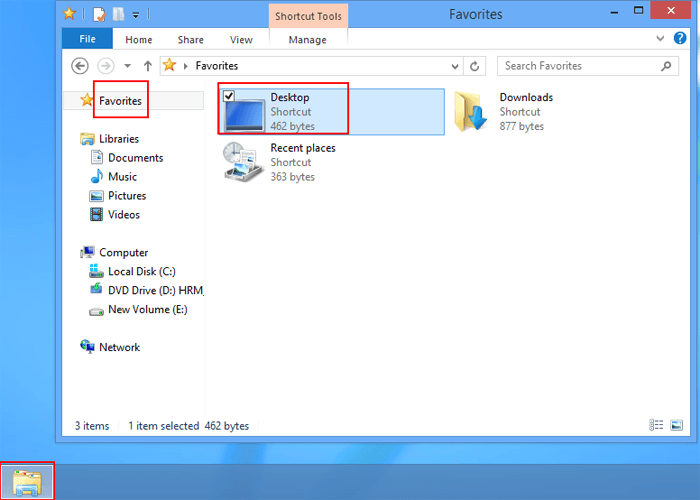Select Libraries in the navigation pane

(119, 139)
